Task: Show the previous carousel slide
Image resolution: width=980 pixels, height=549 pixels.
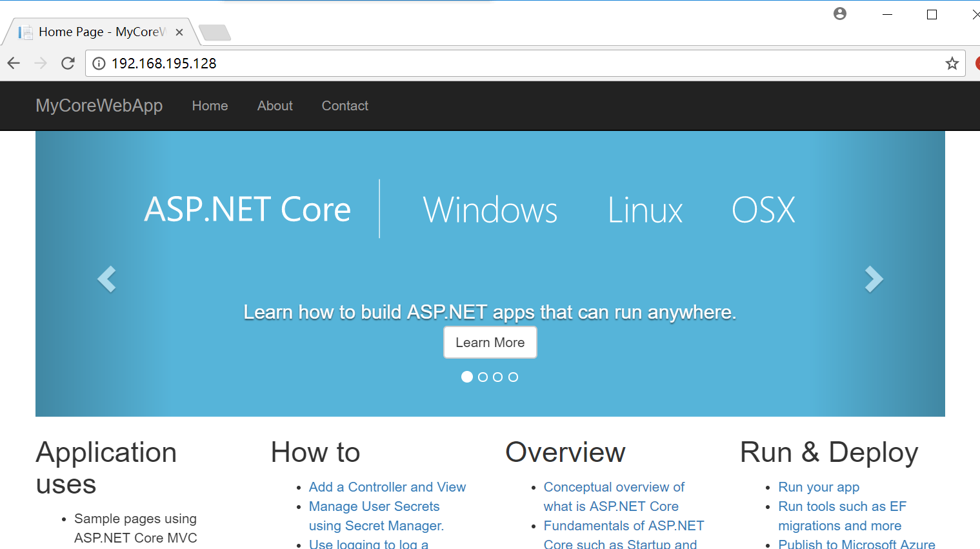Action: pos(106,279)
